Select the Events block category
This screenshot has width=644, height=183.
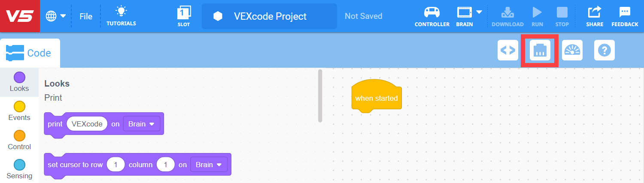(19, 111)
